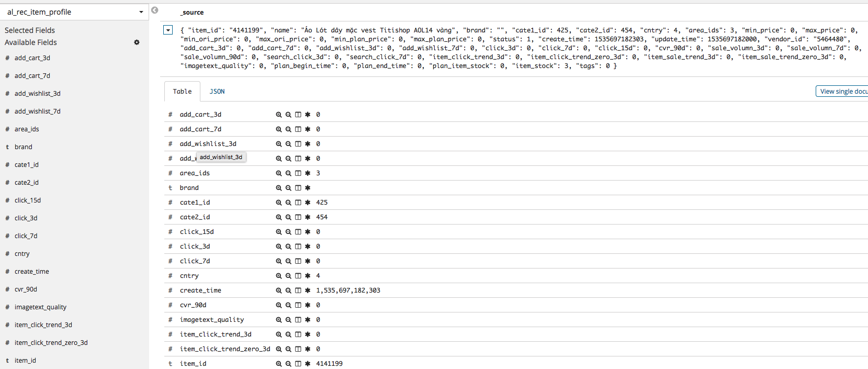Screen dimensions: 868x369
Task: Toggle click_15d column in table
Action: [298, 232]
